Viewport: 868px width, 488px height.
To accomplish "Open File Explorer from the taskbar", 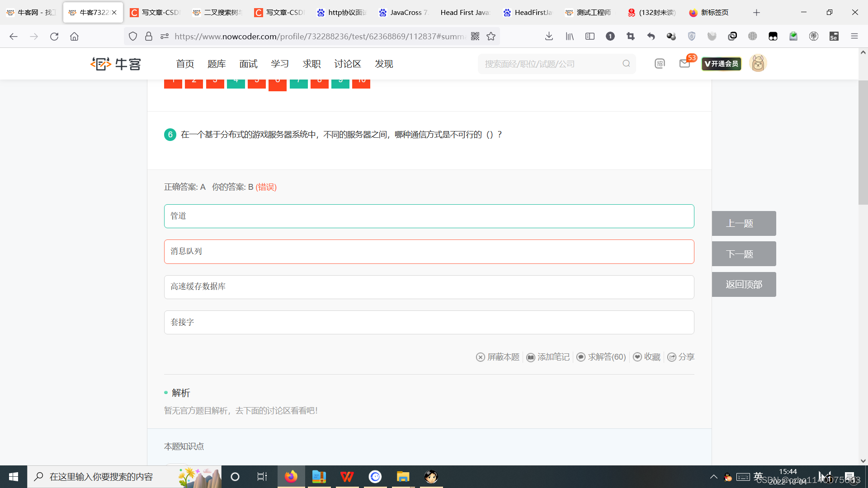I will click(x=403, y=477).
